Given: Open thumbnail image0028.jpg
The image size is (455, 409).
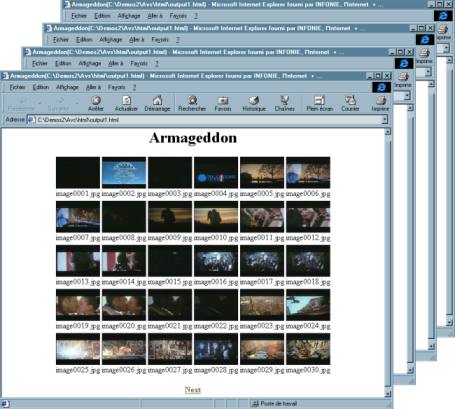Looking at the screenshot, I should pyautogui.click(x=216, y=349).
